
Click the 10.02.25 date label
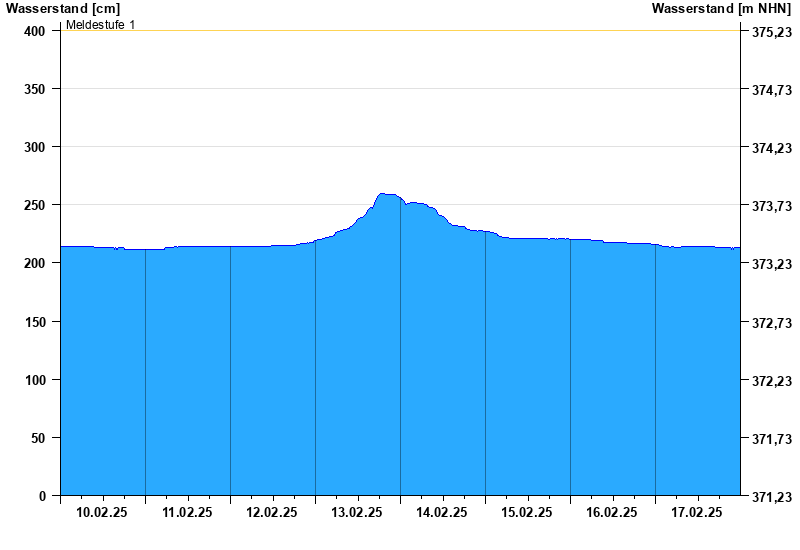pos(102,512)
